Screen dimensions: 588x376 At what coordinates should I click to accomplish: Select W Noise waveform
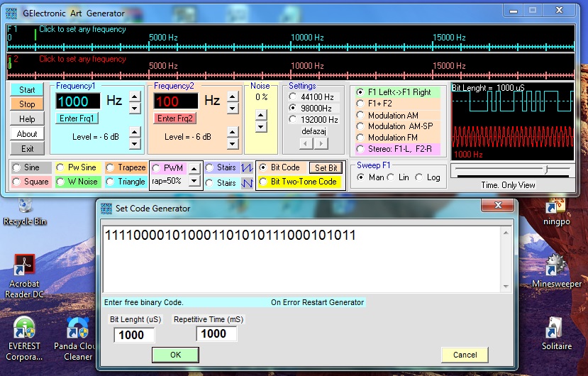click(77, 182)
